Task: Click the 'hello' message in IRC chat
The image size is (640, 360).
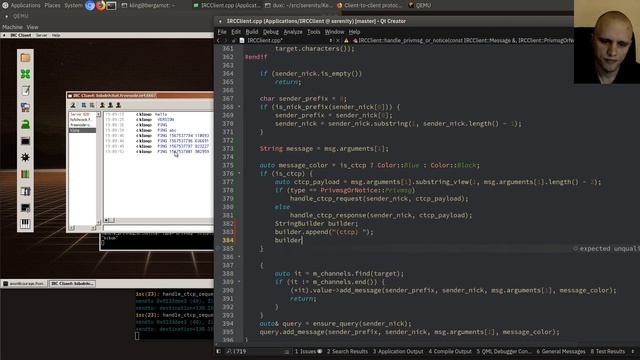Action: (161, 115)
